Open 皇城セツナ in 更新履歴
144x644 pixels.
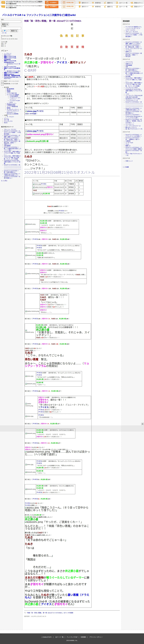[129, 52]
